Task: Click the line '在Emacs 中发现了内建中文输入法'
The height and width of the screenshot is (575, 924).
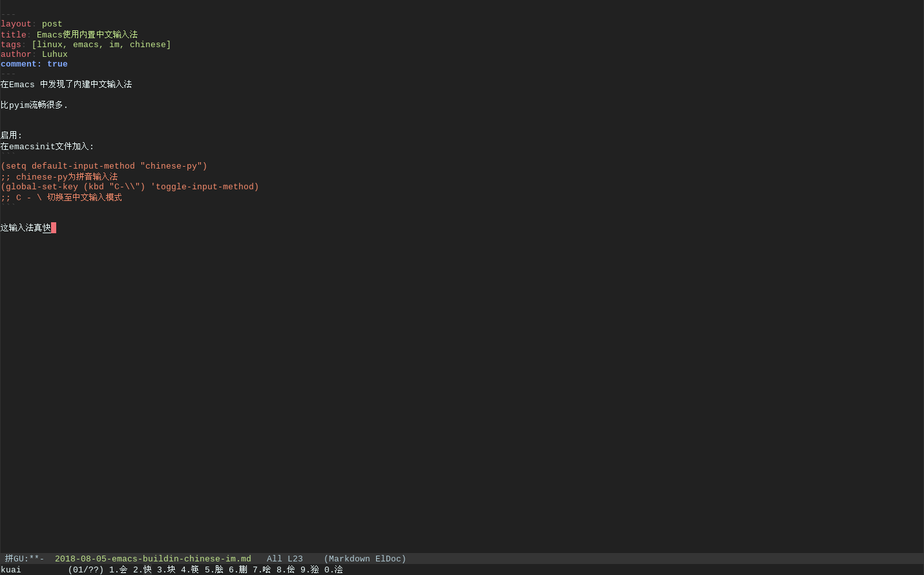Action: (x=66, y=85)
